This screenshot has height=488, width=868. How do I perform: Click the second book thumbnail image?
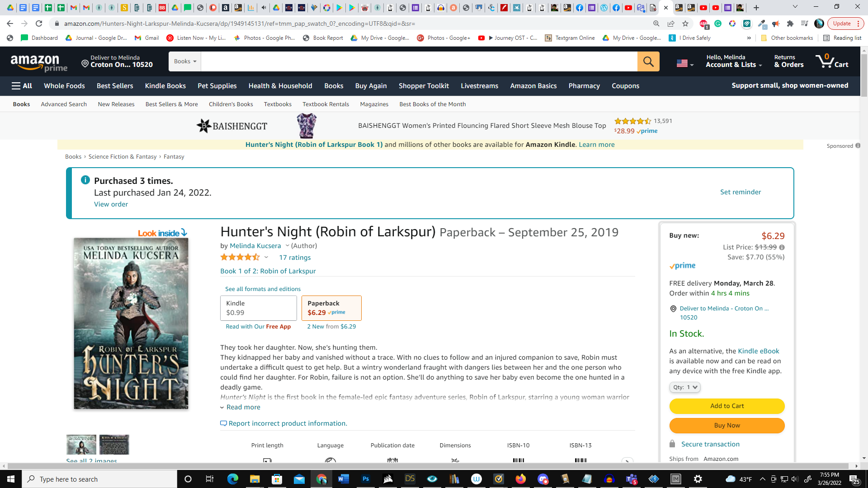pyautogui.click(x=114, y=445)
